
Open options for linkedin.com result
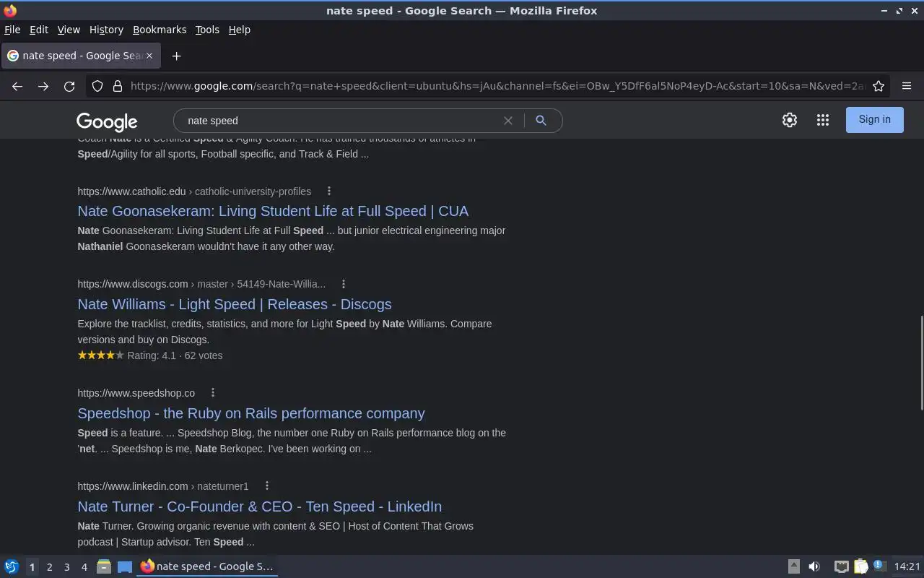pos(266,486)
